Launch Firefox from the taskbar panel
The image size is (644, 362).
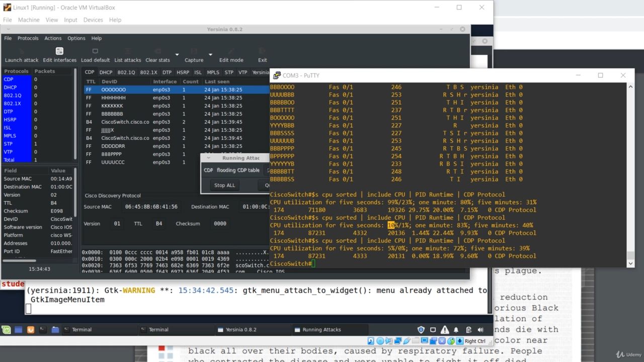pos(31,330)
